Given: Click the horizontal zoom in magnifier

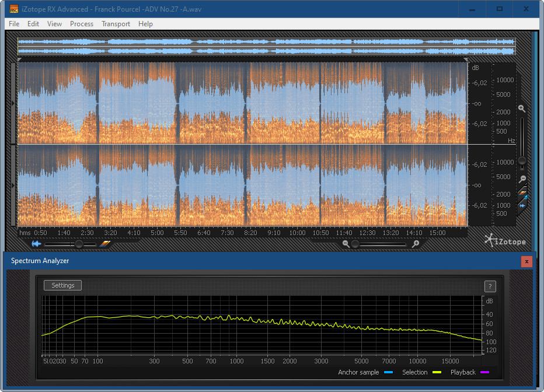Looking at the screenshot, I should click(x=416, y=244).
